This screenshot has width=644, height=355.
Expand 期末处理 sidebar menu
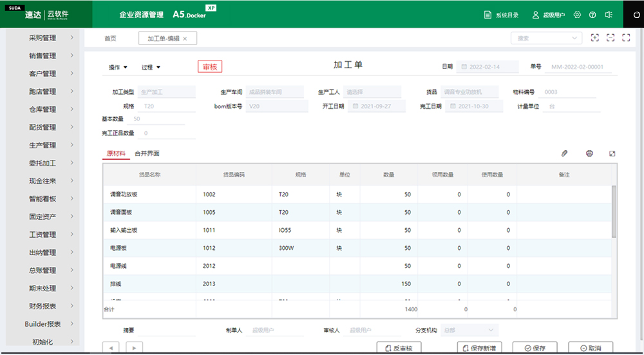(43, 288)
